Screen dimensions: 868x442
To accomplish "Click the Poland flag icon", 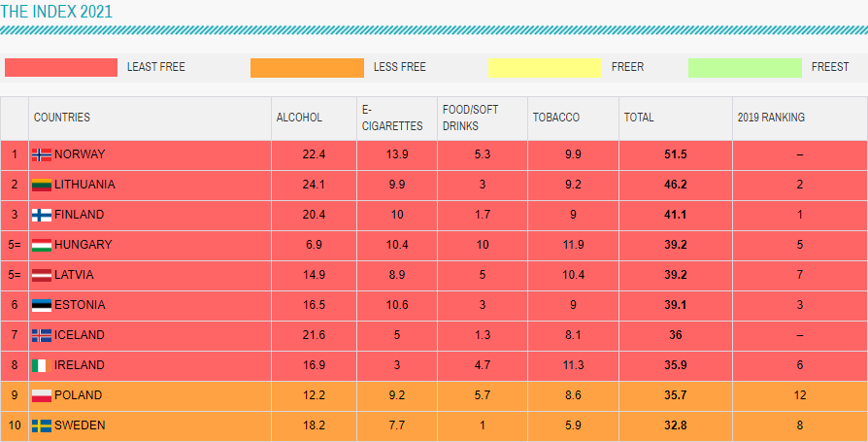I will [x=42, y=395].
